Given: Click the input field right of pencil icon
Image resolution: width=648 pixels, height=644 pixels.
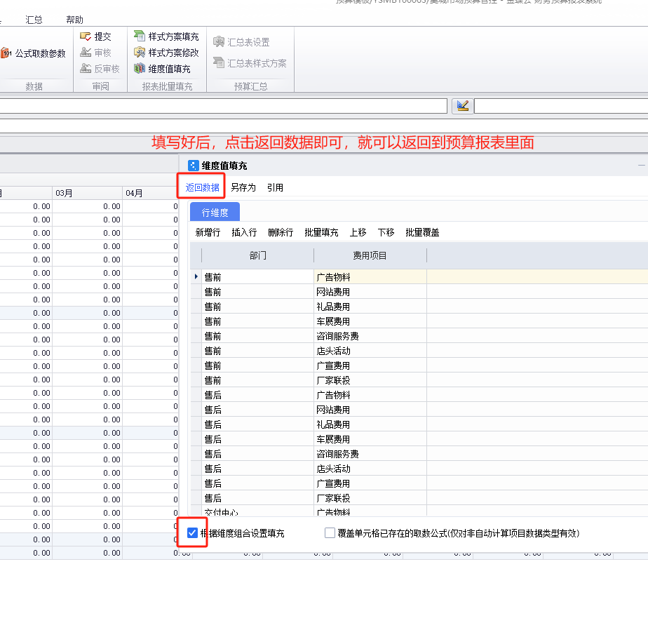Looking at the screenshot, I should pos(561,106).
